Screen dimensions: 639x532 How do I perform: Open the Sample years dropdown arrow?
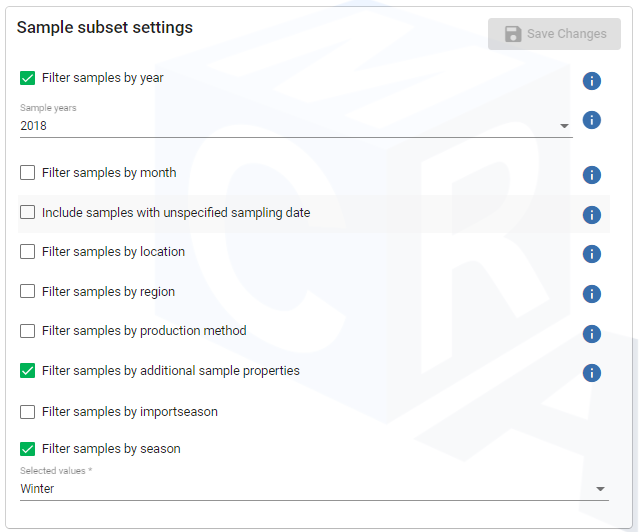pos(564,126)
